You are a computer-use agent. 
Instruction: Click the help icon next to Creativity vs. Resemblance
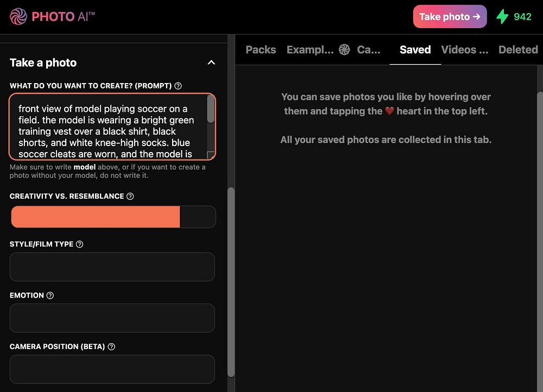tap(130, 197)
